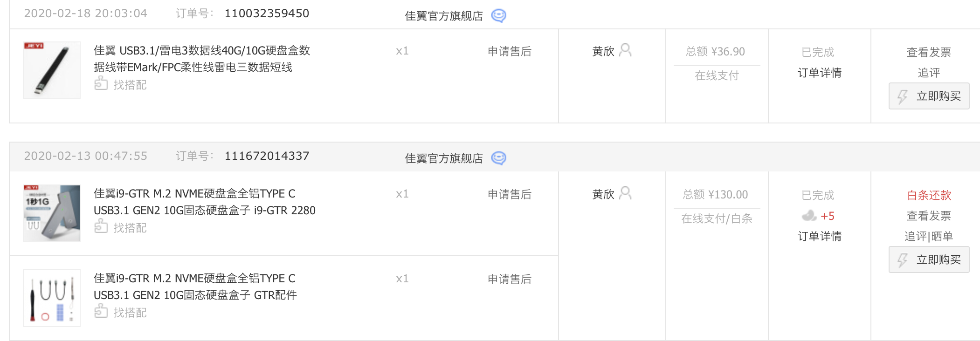
Task: Buy again 立即购买 for the i9-GTR order
Action: coord(929,259)
